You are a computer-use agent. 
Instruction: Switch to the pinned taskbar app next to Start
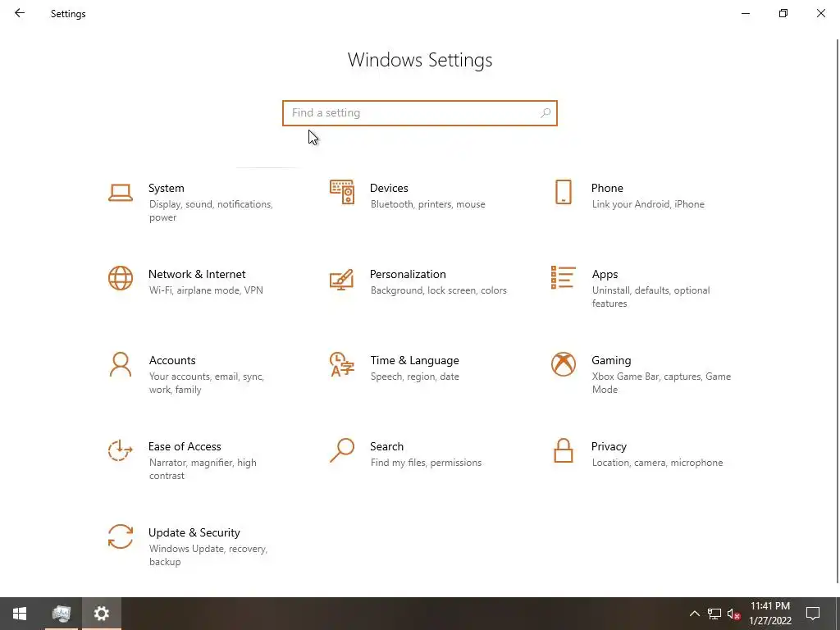(61, 614)
